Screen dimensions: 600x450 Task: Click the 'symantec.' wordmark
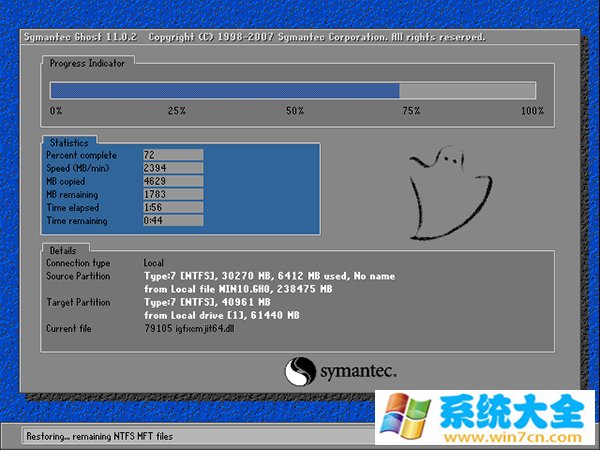click(358, 371)
